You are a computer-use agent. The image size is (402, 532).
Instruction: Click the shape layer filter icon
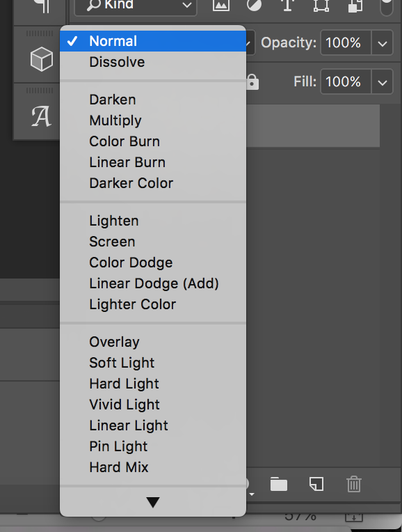(321, 5)
